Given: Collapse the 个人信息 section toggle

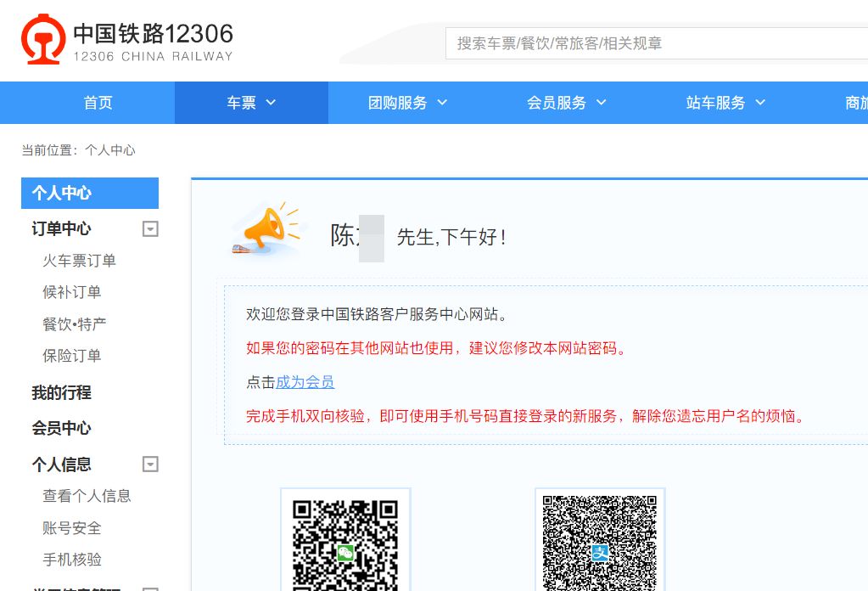Looking at the screenshot, I should click(x=150, y=464).
